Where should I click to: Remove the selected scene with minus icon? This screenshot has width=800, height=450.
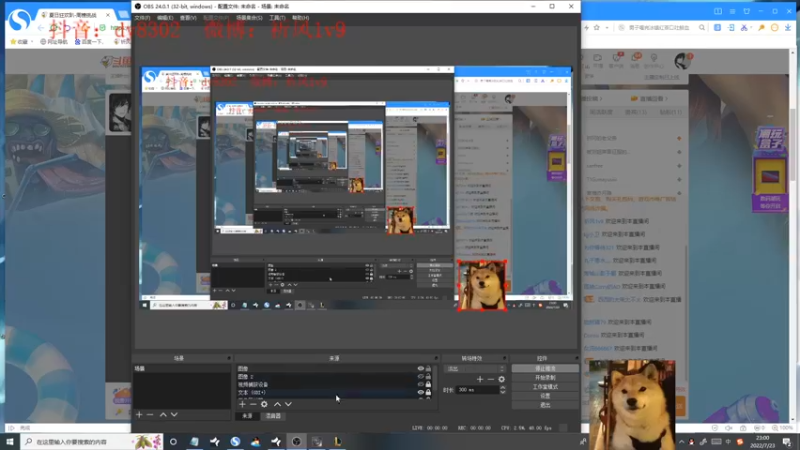[150, 415]
